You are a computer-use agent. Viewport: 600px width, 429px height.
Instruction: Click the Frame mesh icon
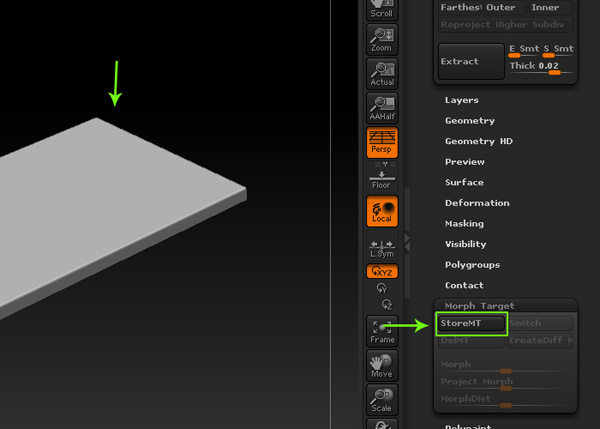coord(381,331)
